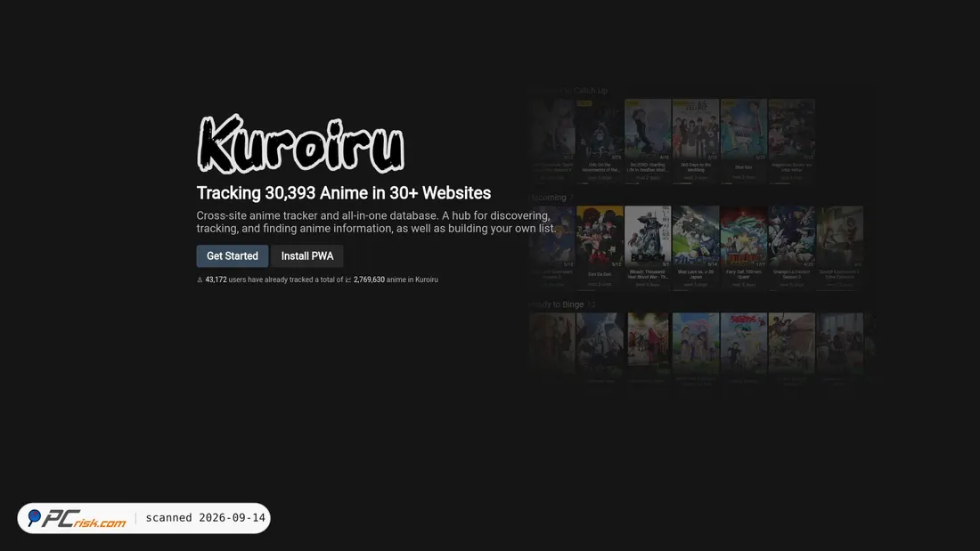Click the Kuroiru logo

[x=300, y=143]
